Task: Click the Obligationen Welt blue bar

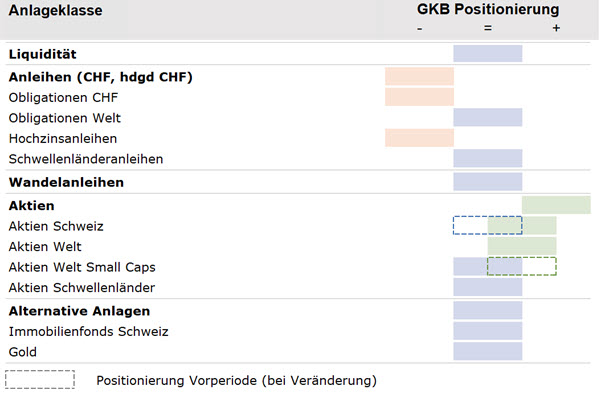Action: pyautogui.click(x=488, y=117)
